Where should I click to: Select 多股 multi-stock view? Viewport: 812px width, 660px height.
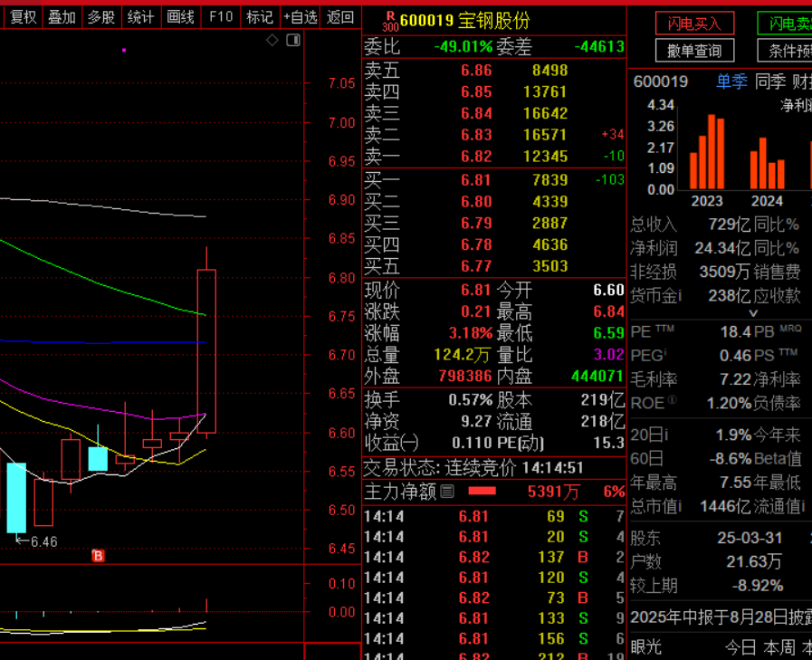pos(101,17)
